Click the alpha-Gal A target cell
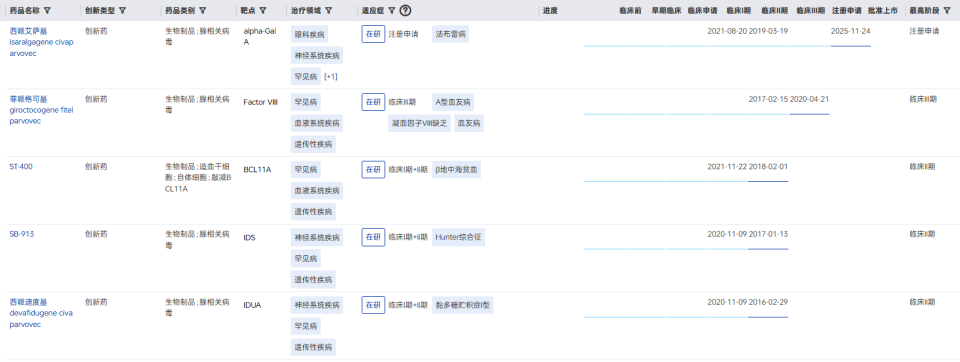The width and height of the screenshot is (960, 362). pyautogui.click(x=259, y=37)
